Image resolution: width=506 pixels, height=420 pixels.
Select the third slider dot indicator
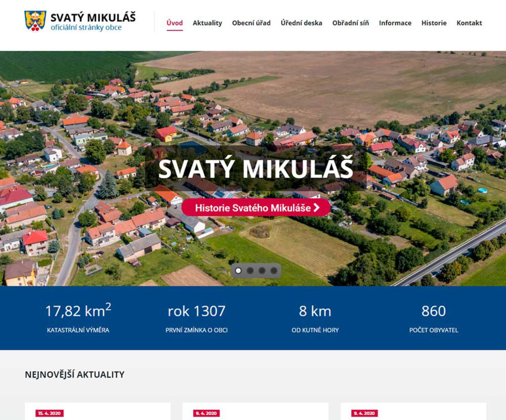pos(262,271)
